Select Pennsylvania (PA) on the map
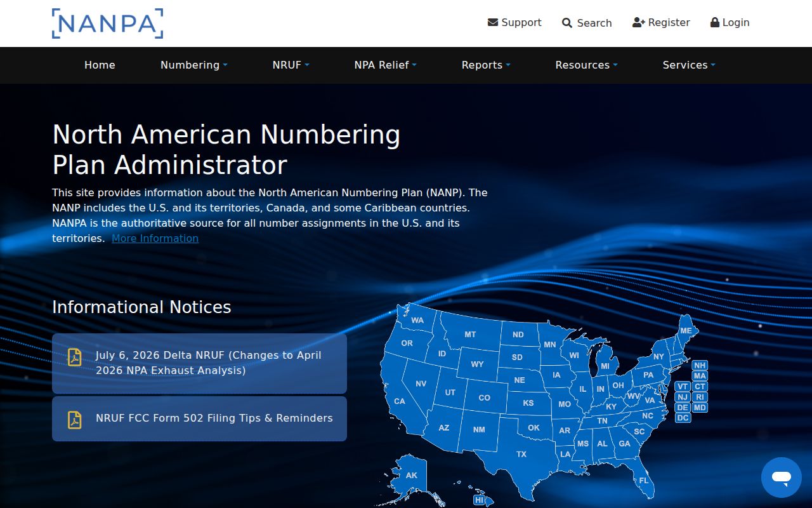The height and width of the screenshot is (508, 812). pyautogui.click(x=648, y=375)
